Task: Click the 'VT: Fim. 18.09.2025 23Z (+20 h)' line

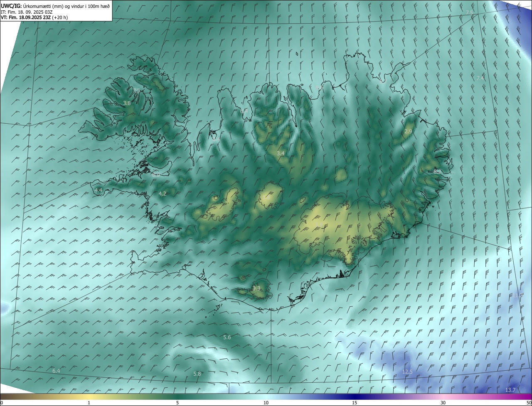Action: click(x=34, y=17)
